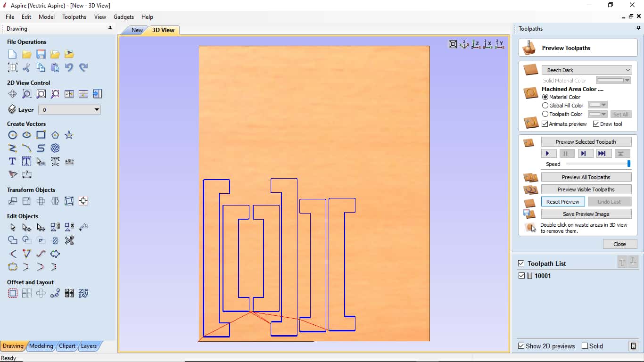This screenshot has width=644, height=362.
Task: Draw rectangle vector tool
Action: point(41,135)
